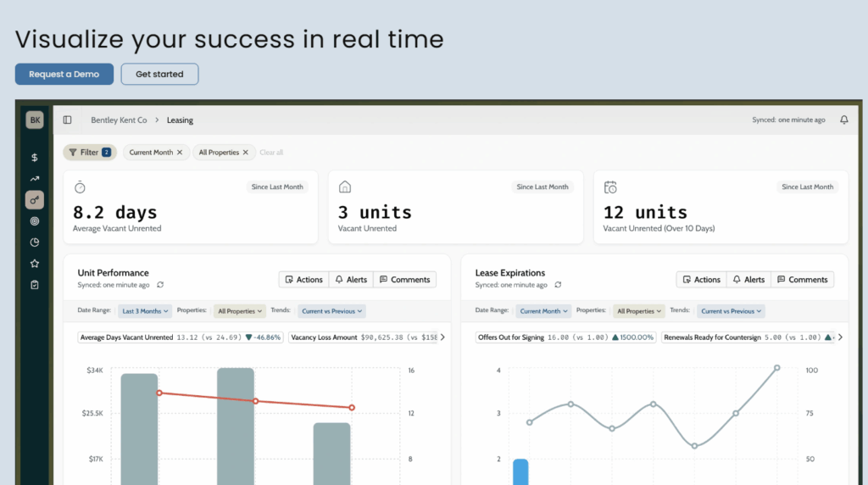Click the dollar sign icon in sidebar

[x=35, y=158]
